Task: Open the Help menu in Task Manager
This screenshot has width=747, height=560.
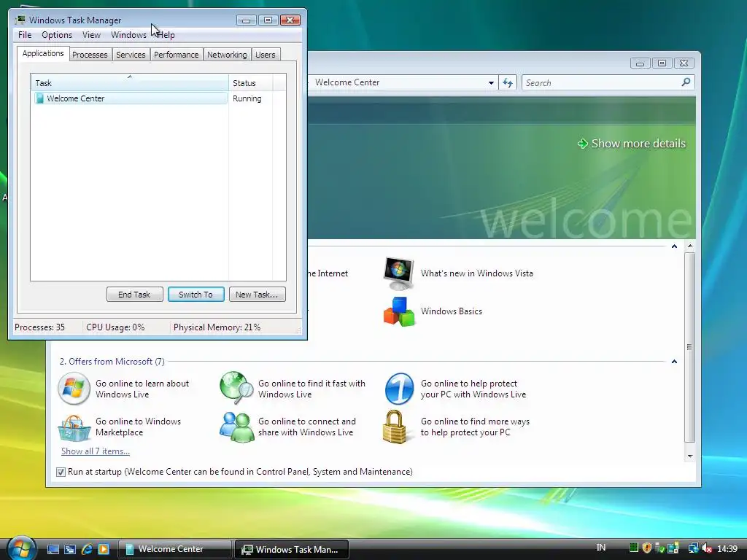Action: point(166,35)
